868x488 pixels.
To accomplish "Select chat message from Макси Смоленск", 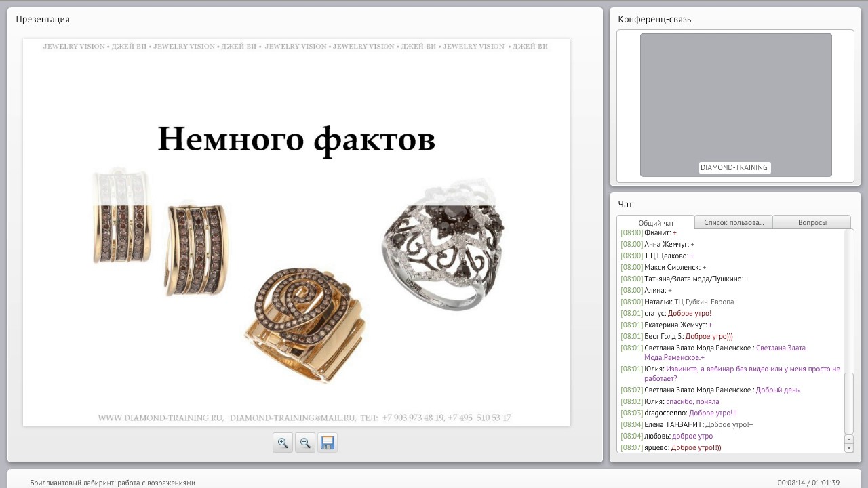I will [663, 267].
